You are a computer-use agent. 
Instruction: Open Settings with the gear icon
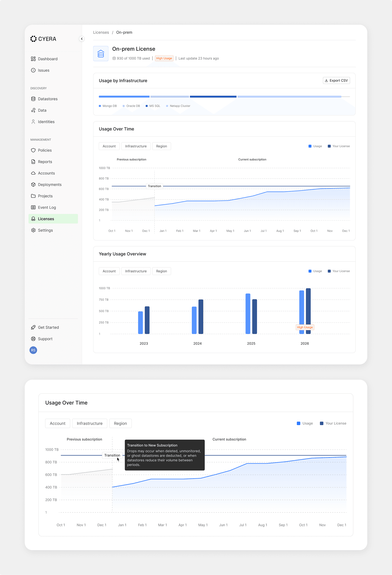pos(33,230)
